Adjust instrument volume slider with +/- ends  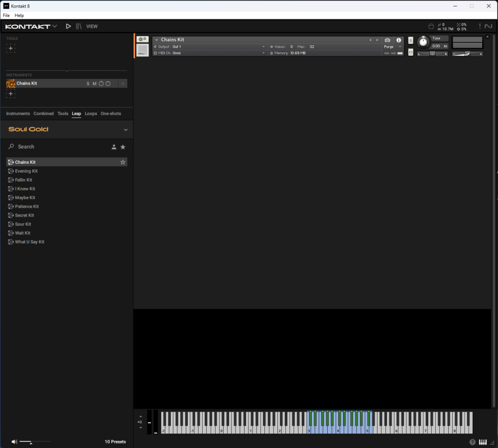click(468, 54)
